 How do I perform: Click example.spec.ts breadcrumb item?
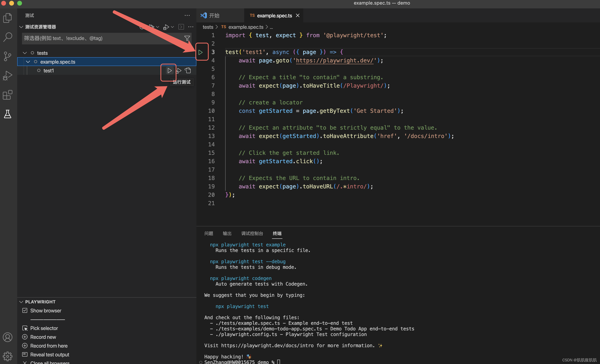pos(246,27)
